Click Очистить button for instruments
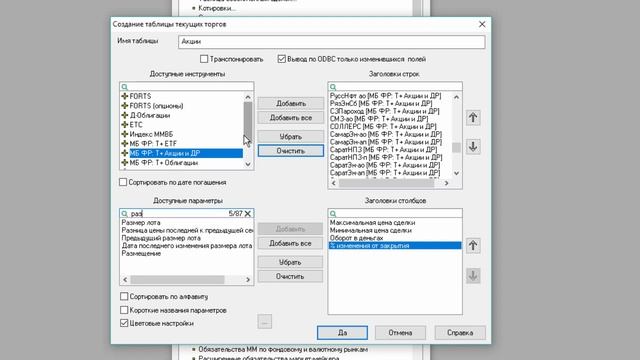The width and height of the screenshot is (640, 360). pos(291,151)
